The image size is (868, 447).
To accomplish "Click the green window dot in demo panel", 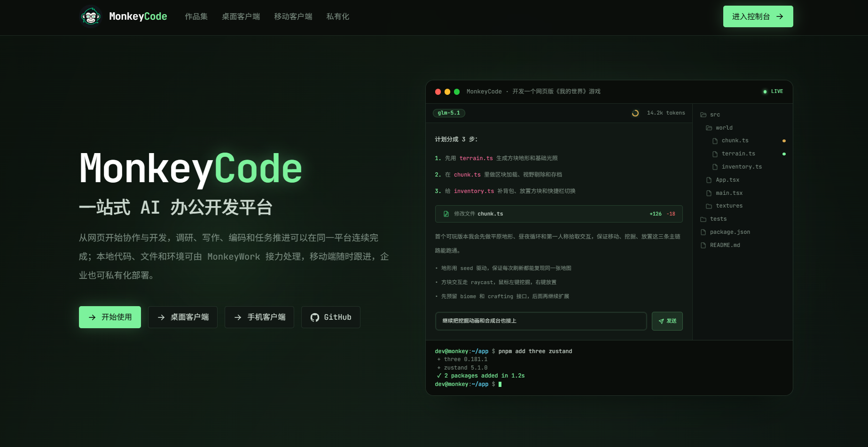I will pyautogui.click(x=457, y=92).
